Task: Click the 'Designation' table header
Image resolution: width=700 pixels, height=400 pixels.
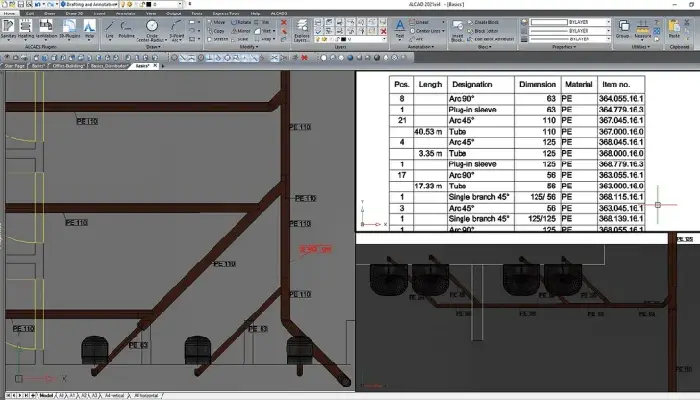Action: [x=472, y=84]
